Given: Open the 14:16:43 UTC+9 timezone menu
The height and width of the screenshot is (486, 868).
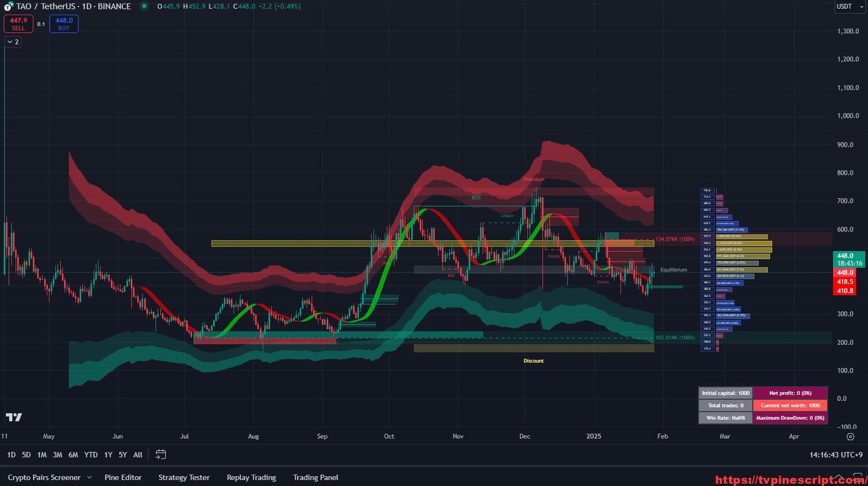Looking at the screenshot, I should coord(835,455).
